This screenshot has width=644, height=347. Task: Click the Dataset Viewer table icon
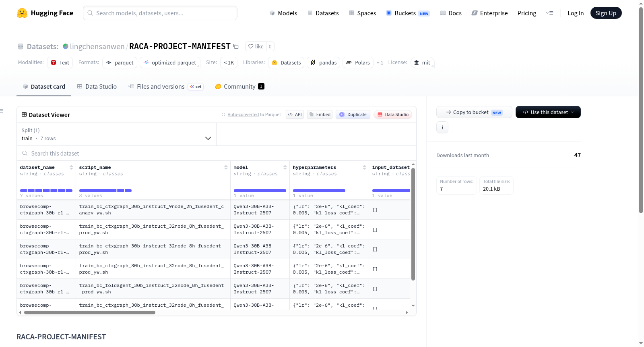(x=24, y=115)
